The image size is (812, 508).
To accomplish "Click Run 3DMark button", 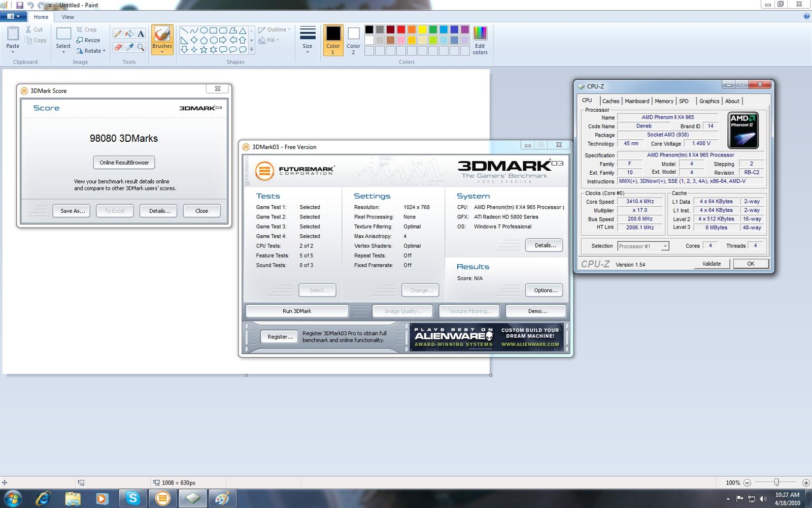I will [x=297, y=311].
